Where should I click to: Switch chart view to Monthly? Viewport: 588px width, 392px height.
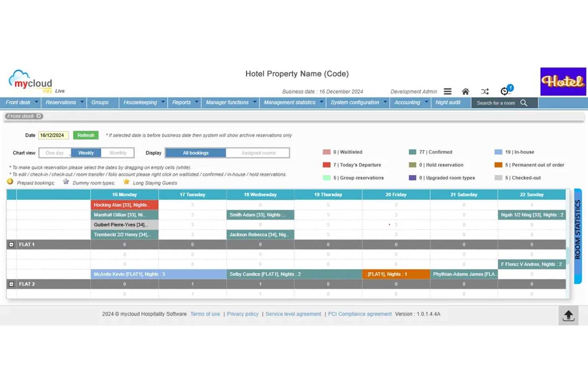118,153
